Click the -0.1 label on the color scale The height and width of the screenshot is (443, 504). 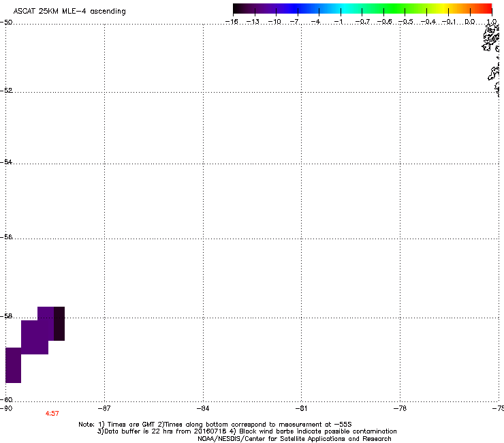pyautogui.click(x=449, y=22)
